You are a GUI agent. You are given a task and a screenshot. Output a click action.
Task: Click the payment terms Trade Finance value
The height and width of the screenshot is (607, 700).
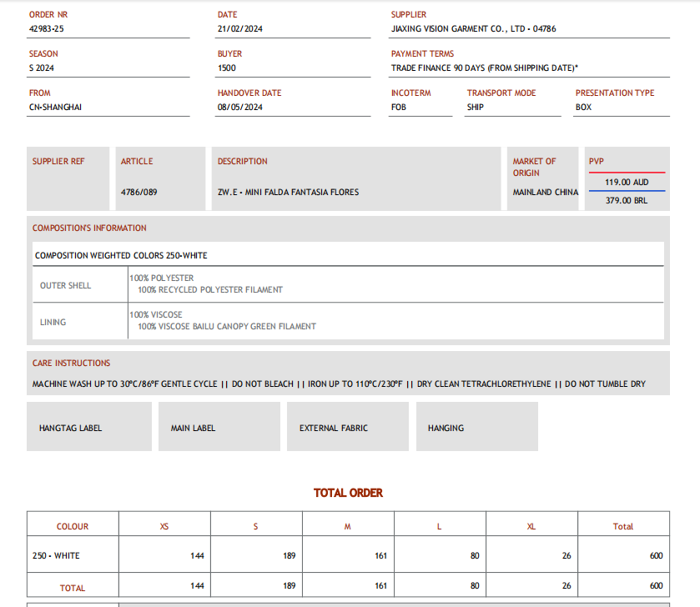(484, 68)
